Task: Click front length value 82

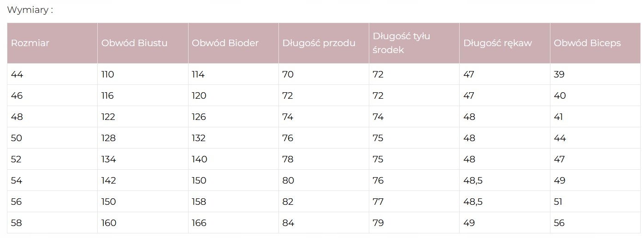Action: [x=288, y=202]
